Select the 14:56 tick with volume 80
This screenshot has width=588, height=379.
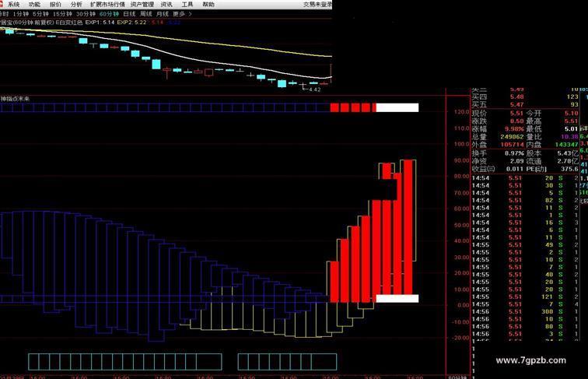click(x=525, y=326)
